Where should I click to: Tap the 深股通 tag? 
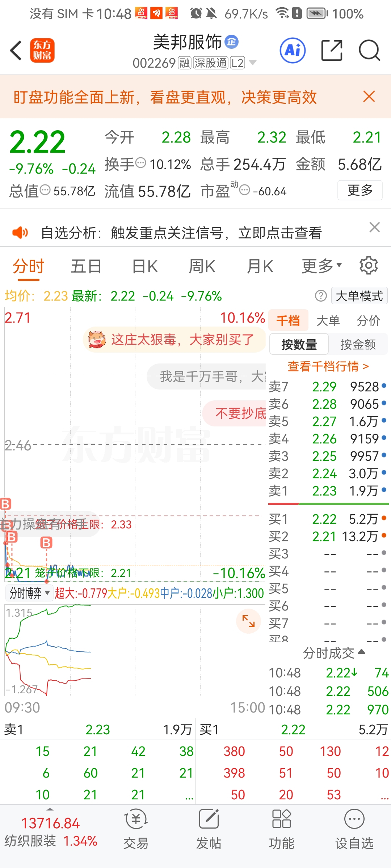click(x=210, y=63)
